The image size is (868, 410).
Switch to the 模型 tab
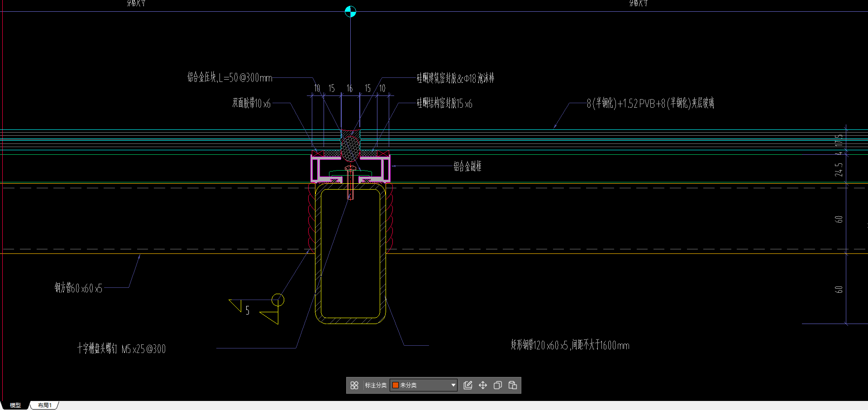tap(15, 405)
